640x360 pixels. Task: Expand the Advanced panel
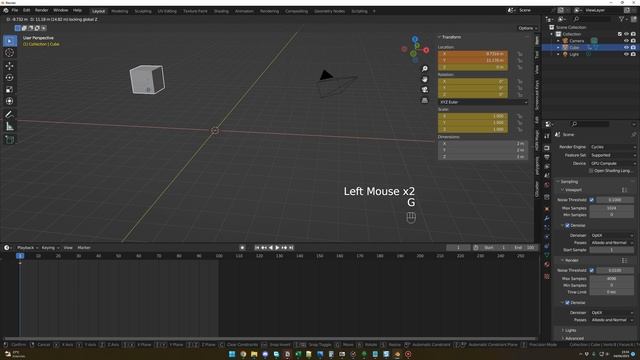click(x=573, y=338)
